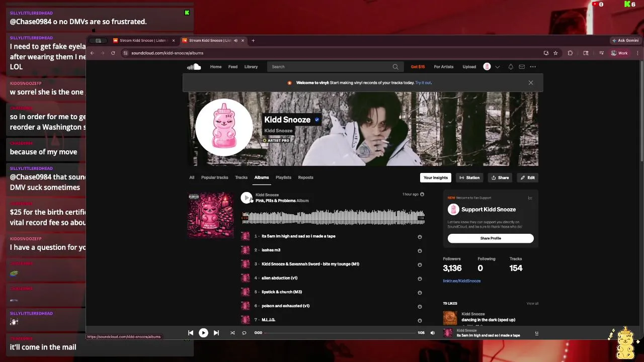The height and width of the screenshot is (362, 644).
Task: Click the Upload link
Action: [x=469, y=66]
